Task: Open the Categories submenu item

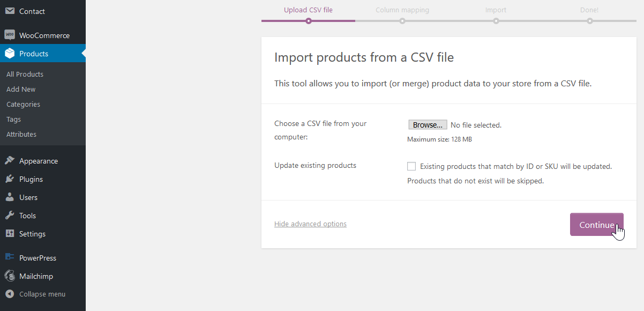Action: (23, 104)
